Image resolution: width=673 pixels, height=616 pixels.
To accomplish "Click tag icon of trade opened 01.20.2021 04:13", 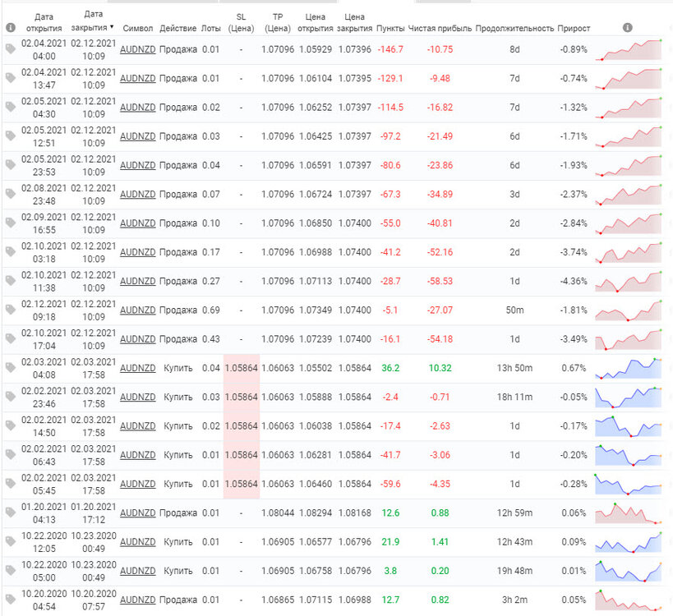I will (x=11, y=513).
